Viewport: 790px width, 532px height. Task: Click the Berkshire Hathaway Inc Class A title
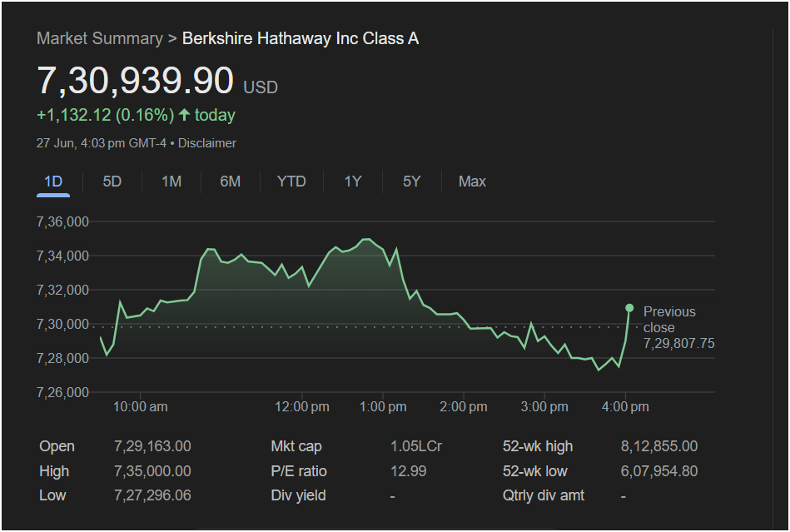pos(301,38)
